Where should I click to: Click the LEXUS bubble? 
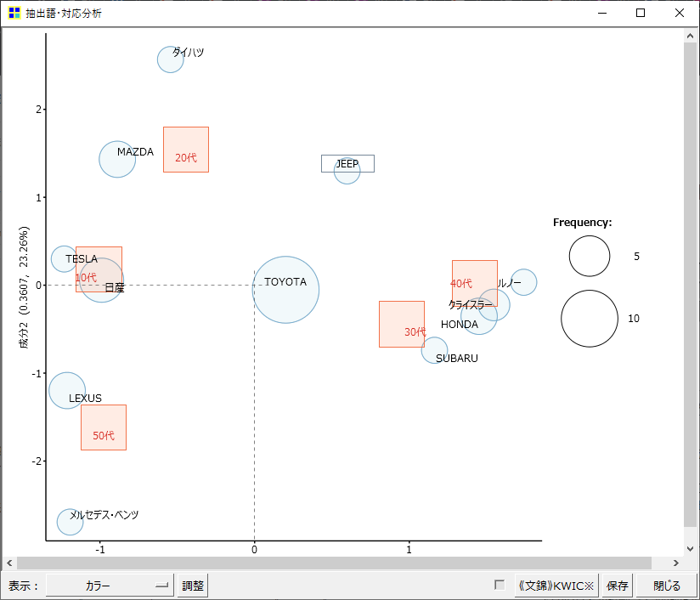(67, 390)
